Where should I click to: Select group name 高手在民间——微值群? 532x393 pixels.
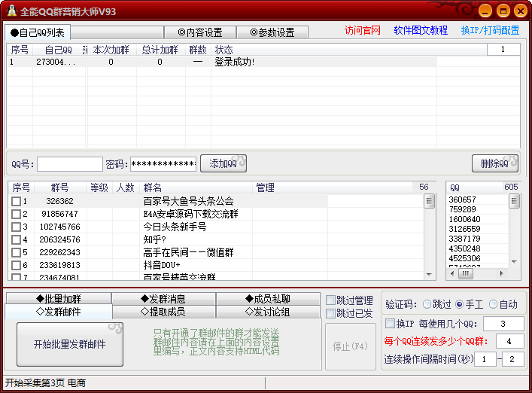click(188, 252)
